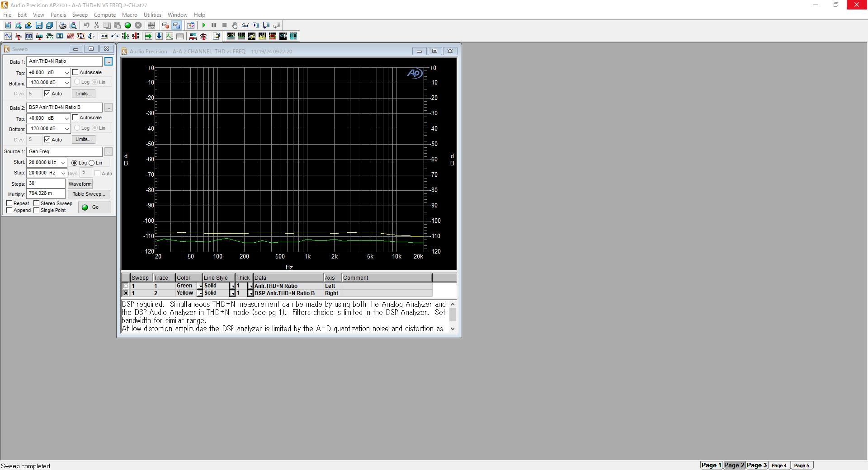Viewport: 868px width, 470px height.
Task: Click the Table Sweep button
Action: 89,194
